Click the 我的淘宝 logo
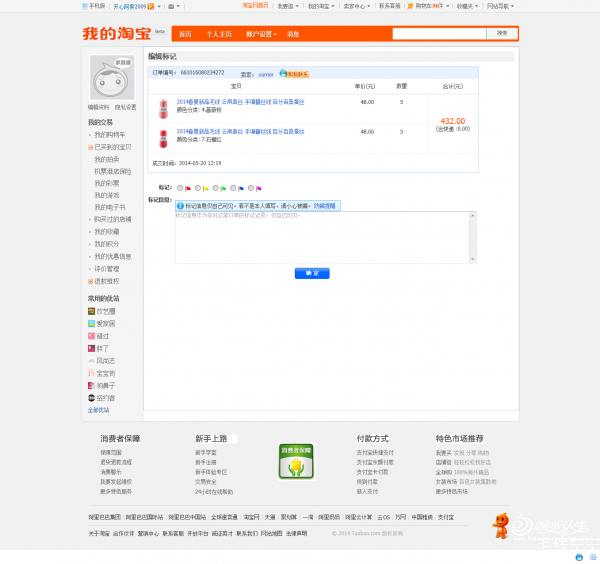 click(x=117, y=33)
